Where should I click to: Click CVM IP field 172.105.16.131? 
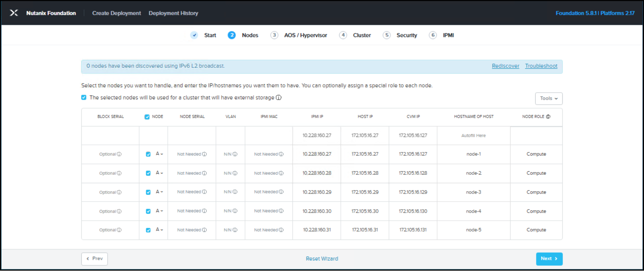coord(413,230)
